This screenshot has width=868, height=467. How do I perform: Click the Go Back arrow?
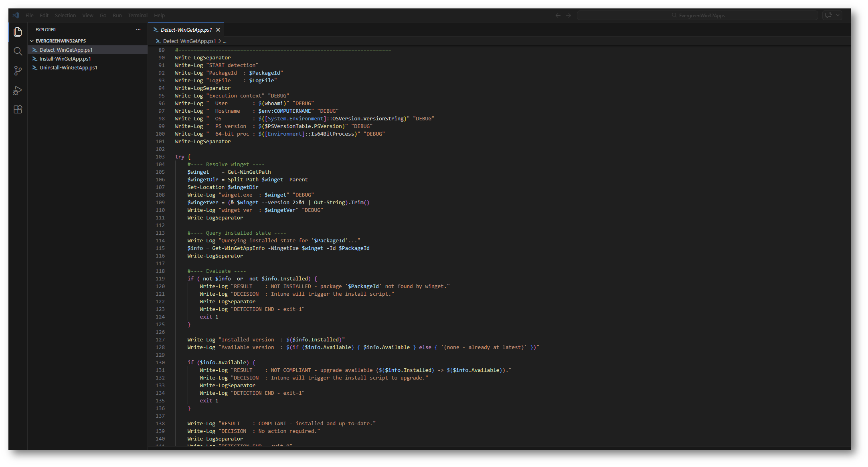click(x=558, y=16)
